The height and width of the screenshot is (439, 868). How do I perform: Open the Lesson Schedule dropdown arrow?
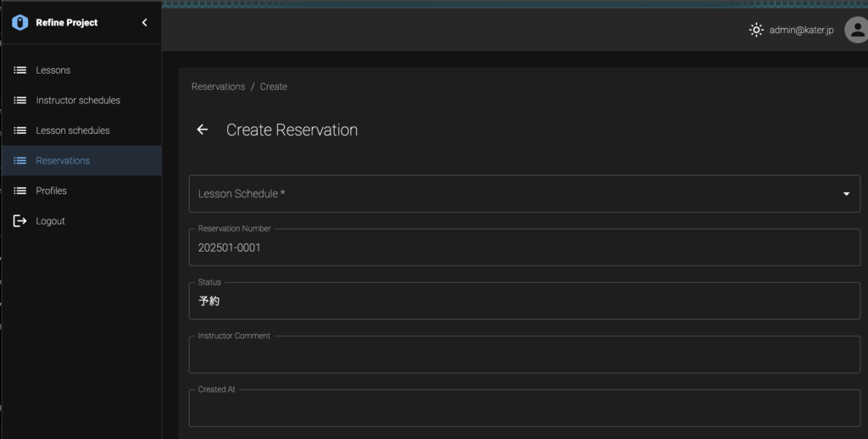click(x=846, y=194)
